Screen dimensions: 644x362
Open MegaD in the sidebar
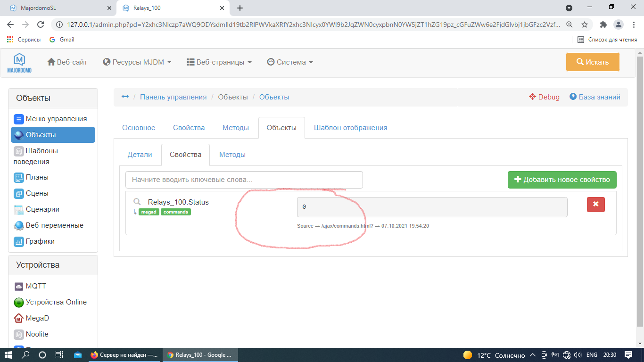pyautogui.click(x=32, y=318)
